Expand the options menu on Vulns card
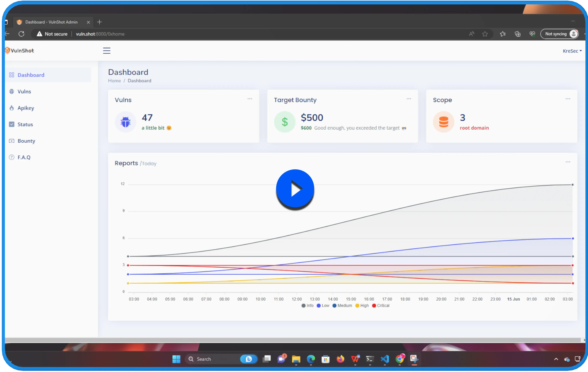Screen dimensions: 588x372 tap(250, 99)
